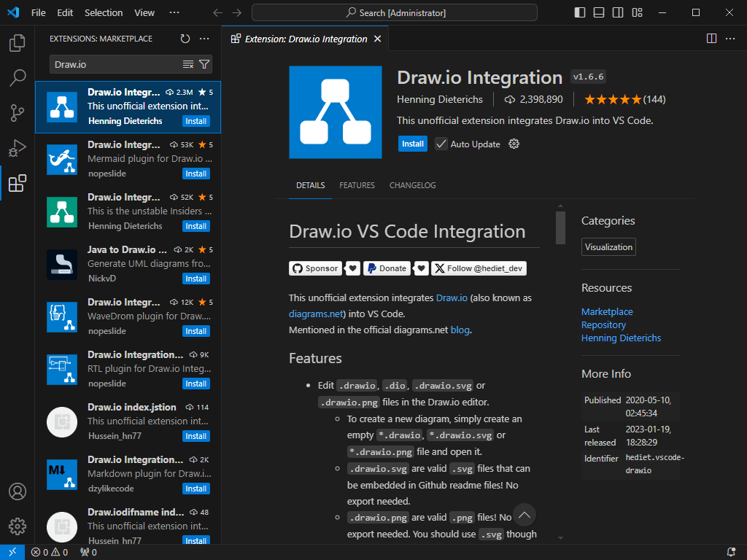
Task: Click the Draw.io Integration large logo
Action: (336, 112)
